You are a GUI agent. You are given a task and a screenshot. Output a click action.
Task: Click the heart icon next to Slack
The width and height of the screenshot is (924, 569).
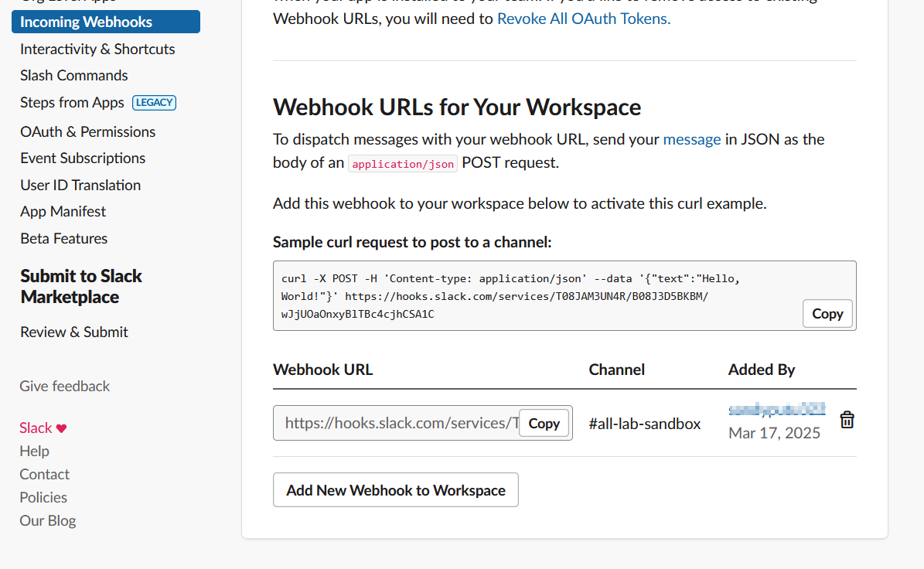point(62,428)
